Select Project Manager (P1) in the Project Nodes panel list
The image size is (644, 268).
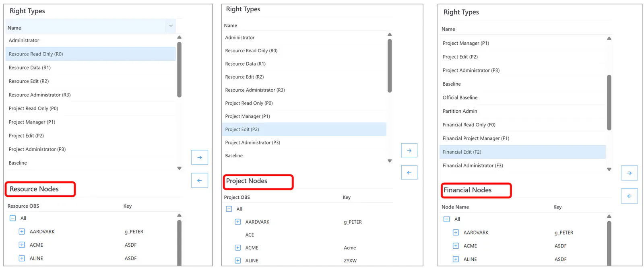click(304, 116)
